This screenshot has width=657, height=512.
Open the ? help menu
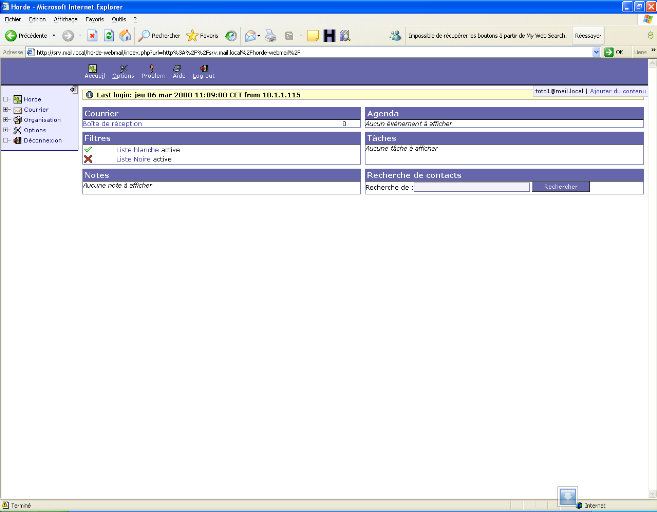click(135, 19)
